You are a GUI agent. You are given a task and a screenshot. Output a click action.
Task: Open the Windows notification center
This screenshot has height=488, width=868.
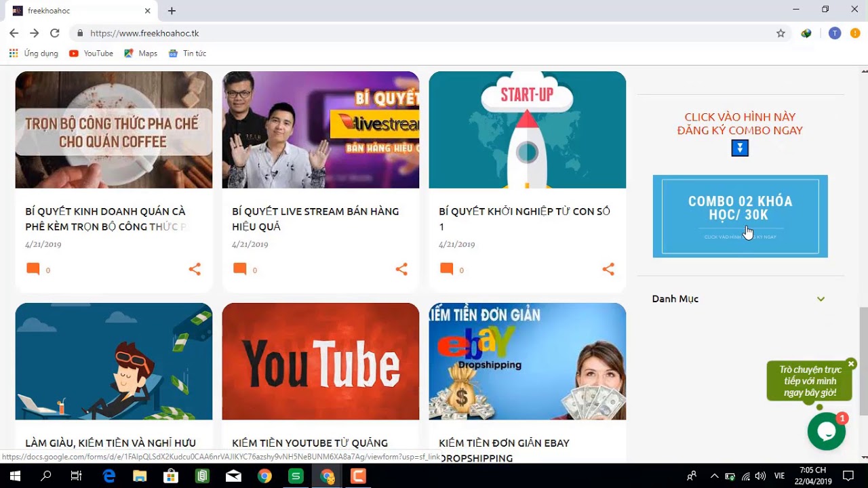click(x=848, y=476)
